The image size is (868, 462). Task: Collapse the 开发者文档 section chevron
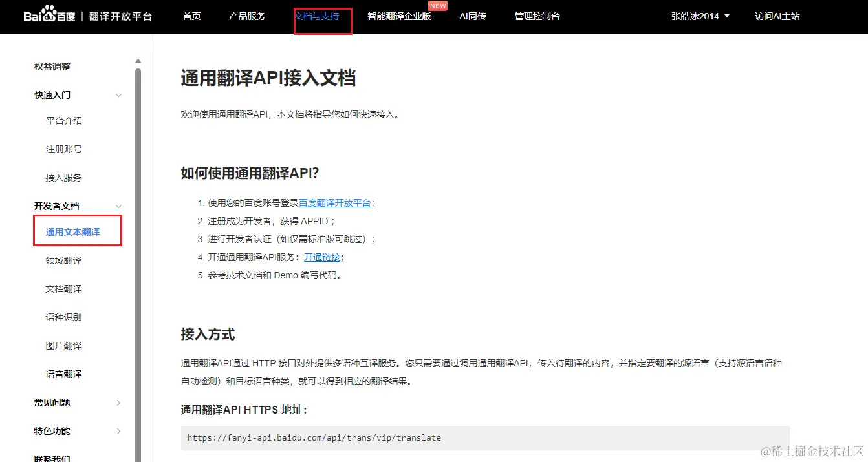118,206
